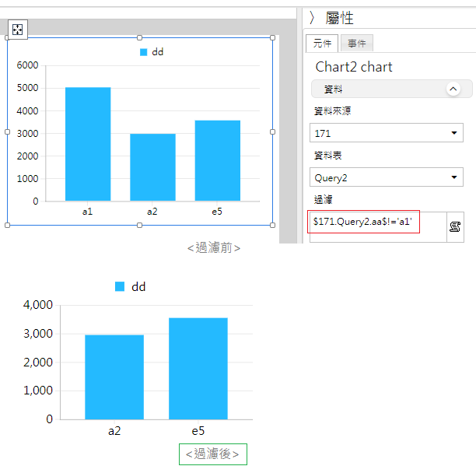The image size is (476, 473).
Task: Click the <過濾後> caption text
Action: [212, 454]
